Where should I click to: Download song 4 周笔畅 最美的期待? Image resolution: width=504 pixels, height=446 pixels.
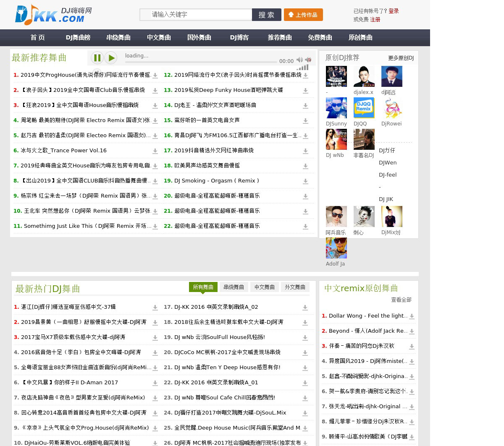(x=155, y=121)
